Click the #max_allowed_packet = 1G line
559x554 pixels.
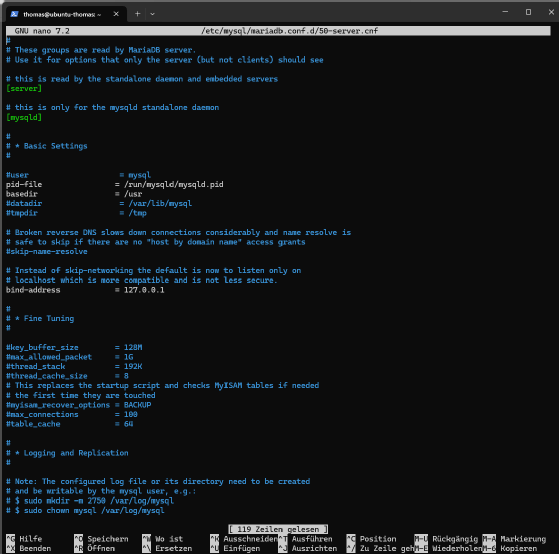coord(70,357)
